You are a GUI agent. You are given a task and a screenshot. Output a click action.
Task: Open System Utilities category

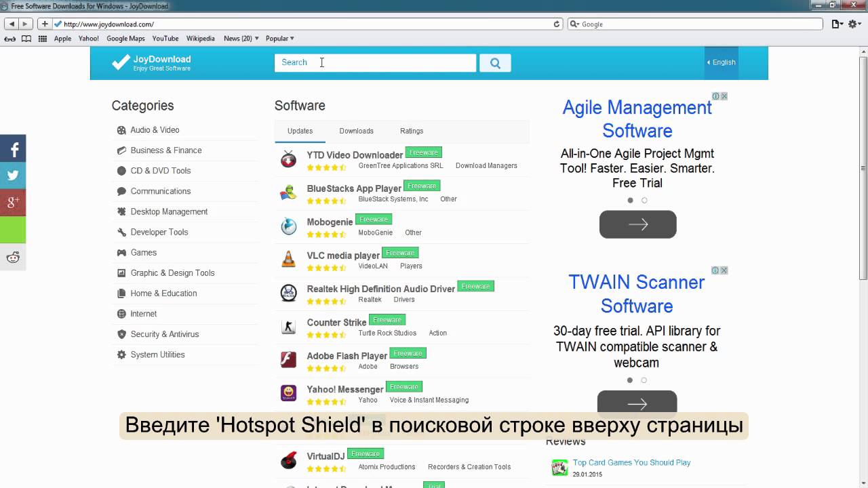pyautogui.click(x=157, y=354)
